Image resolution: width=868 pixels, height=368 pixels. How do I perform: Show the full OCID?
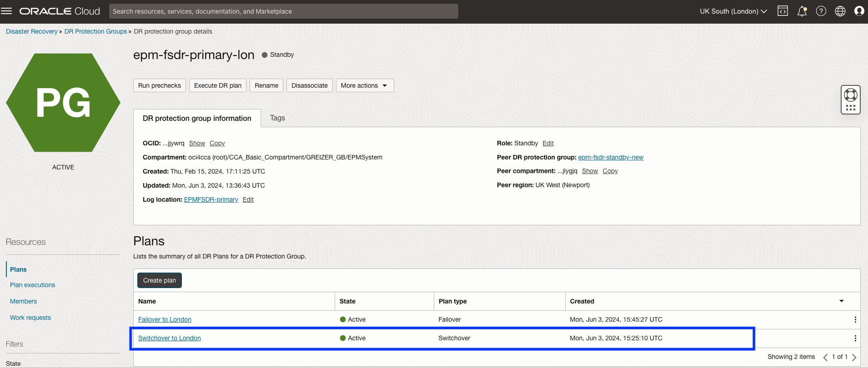197,143
